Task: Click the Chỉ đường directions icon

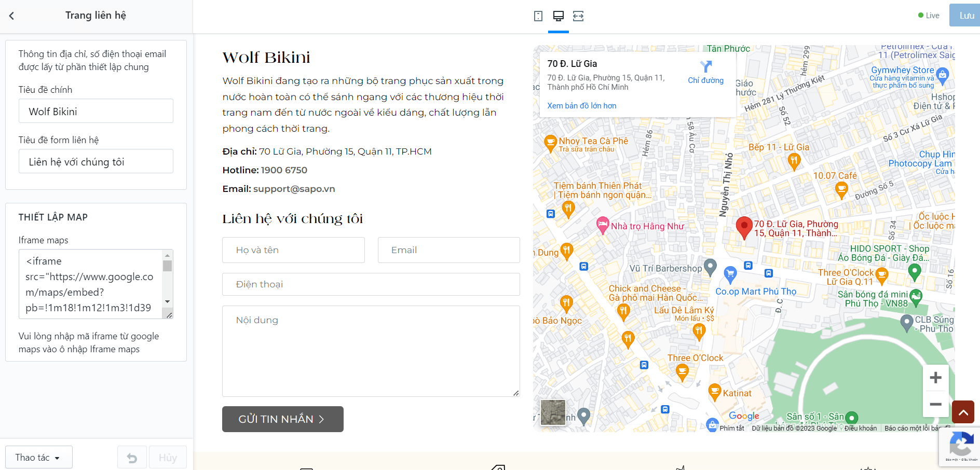Action: pos(706,66)
